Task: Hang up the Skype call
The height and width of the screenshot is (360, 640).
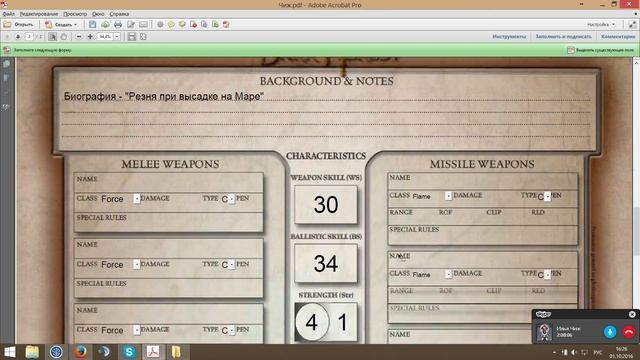Action: coord(629,332)
